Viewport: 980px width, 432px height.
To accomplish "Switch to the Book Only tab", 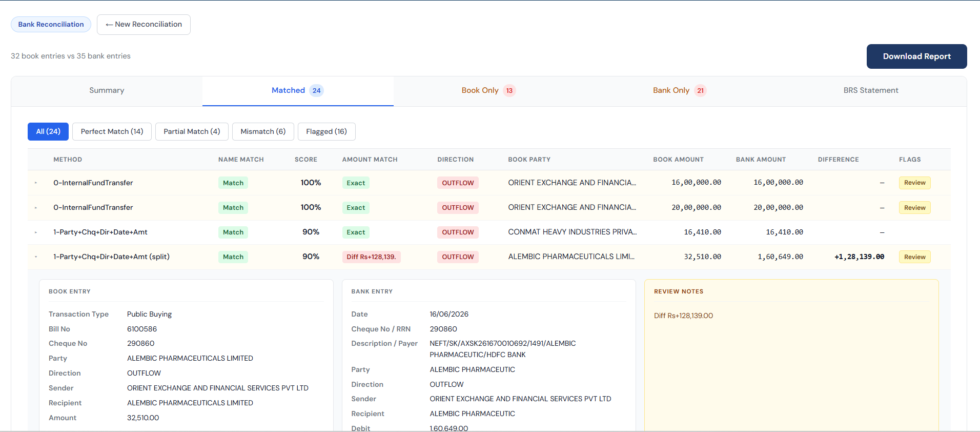I will (488, 91).
